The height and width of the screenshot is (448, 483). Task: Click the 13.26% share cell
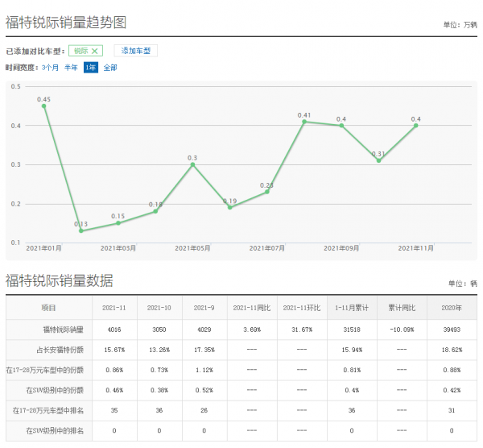pyautogui.click(x=159, y=350)
